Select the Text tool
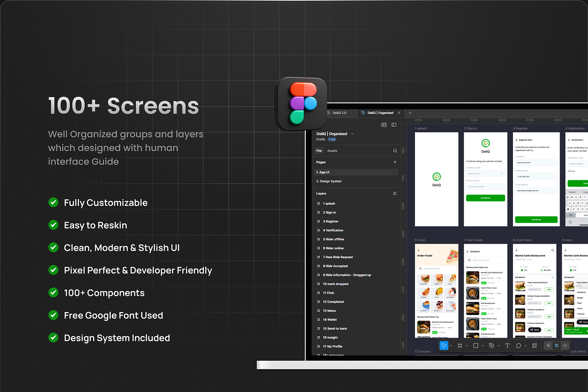The height and width of the screenshot is (392, 588). coord(507,345)
